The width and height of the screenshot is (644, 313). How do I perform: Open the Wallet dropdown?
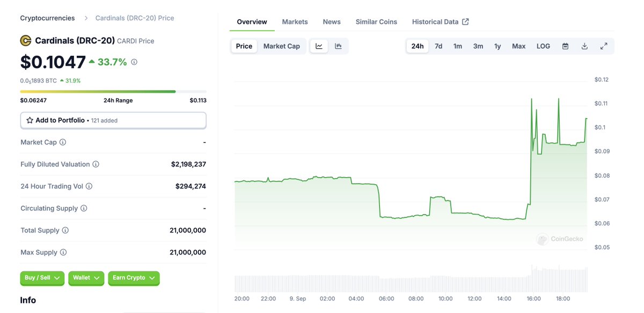86,278
